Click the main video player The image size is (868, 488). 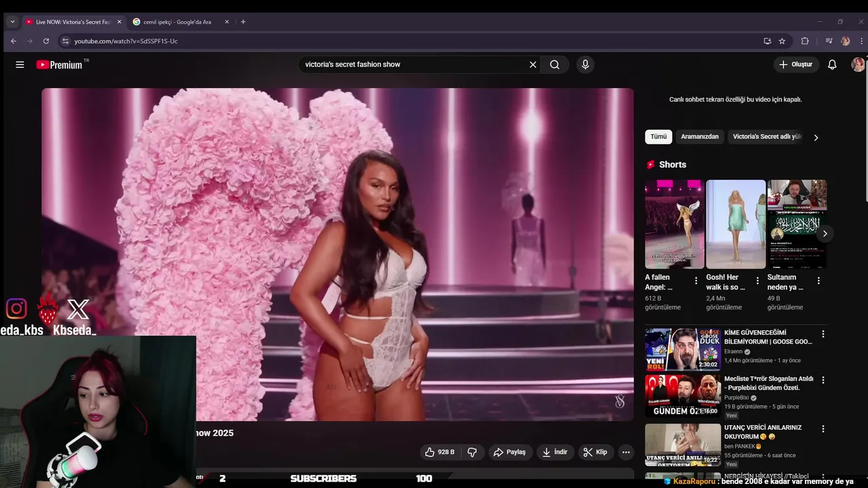coord(338,254)
